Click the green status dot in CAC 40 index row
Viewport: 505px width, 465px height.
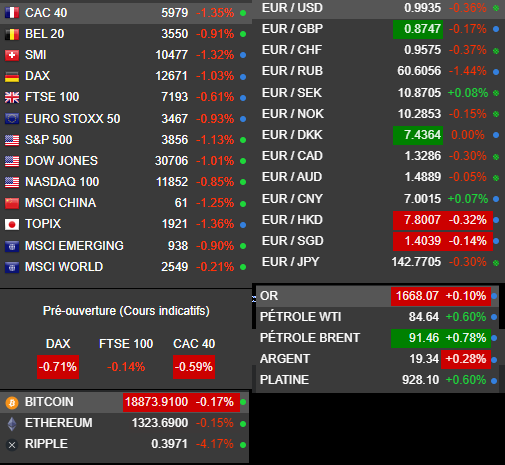tap(243, 13)
